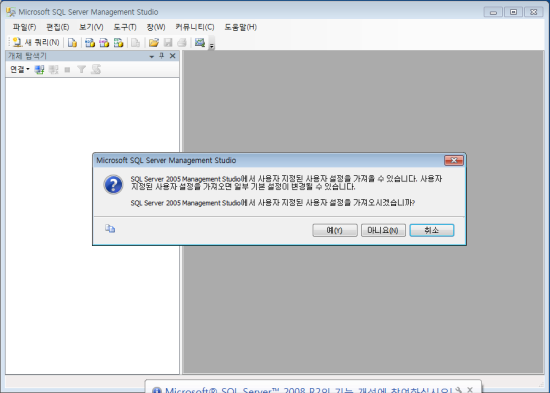Image resolution: width=550 pixels, height=393 pixels.
Task: Click the Database Engine Query icon
Action: [72, 43]
